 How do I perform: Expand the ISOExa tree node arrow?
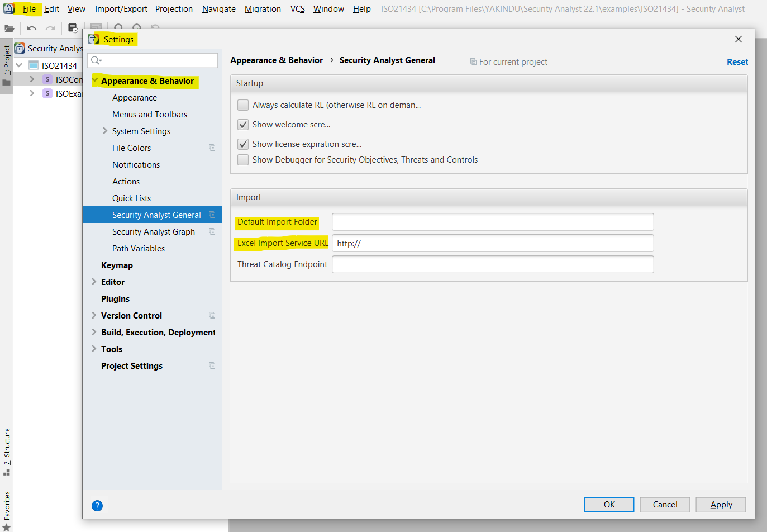pos(32,93)
